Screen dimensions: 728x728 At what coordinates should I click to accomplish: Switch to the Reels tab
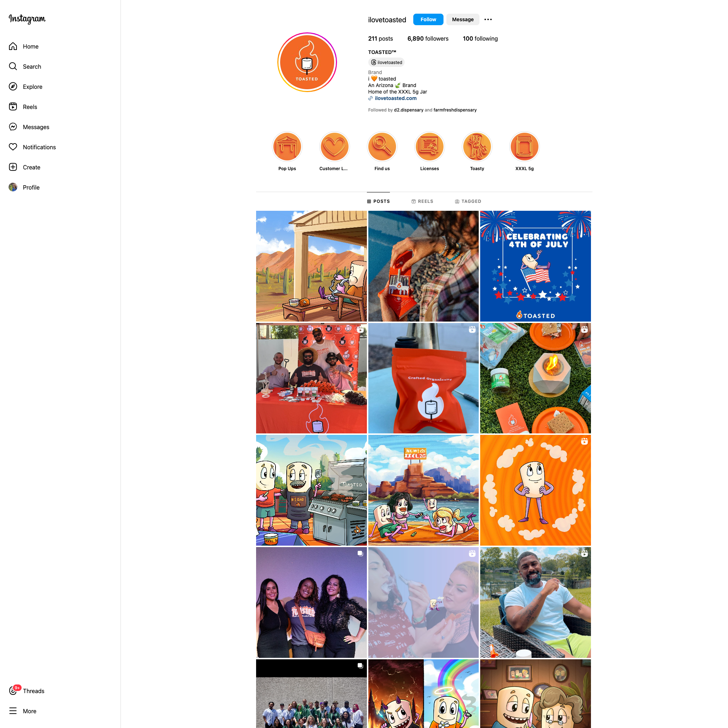click(x=422, y=201)
